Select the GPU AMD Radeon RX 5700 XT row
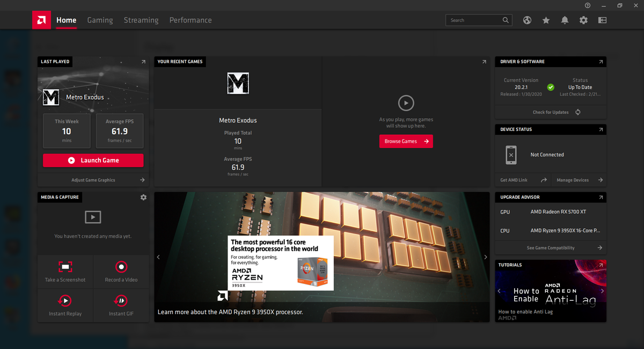 pos(551,212)
